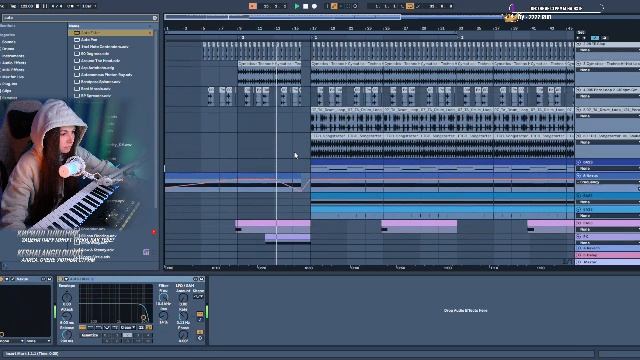The width and height of the screenshot is (640, 360).
Task: Select the third folder item in browser list
Action: [x=111, y=47]
